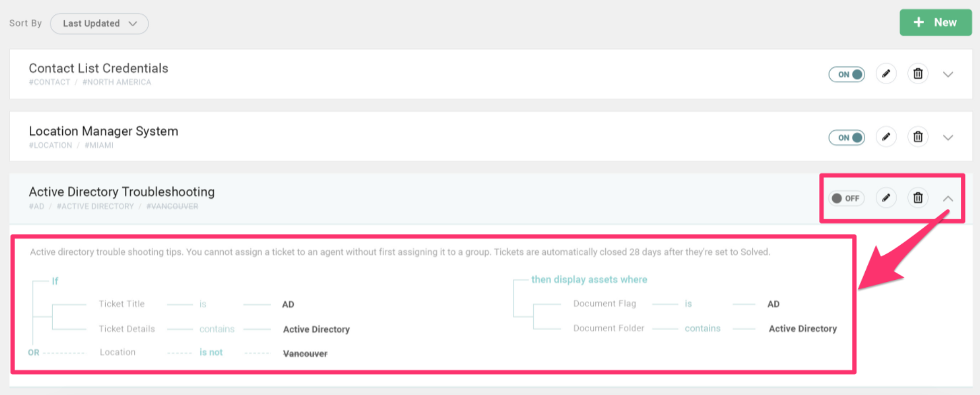Click the #CONTACT tag
Screen dimensions: 980x395
[x=49, y=82]
